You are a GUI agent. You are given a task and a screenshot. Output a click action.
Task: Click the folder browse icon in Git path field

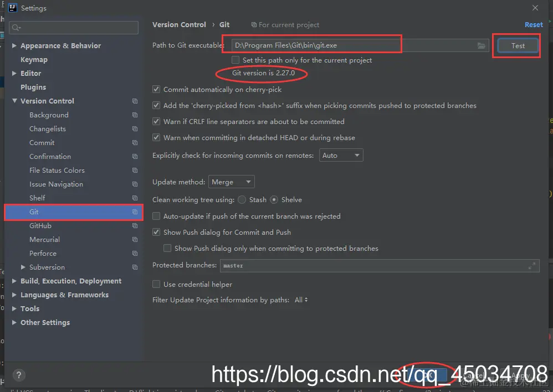tap(481, 46)
